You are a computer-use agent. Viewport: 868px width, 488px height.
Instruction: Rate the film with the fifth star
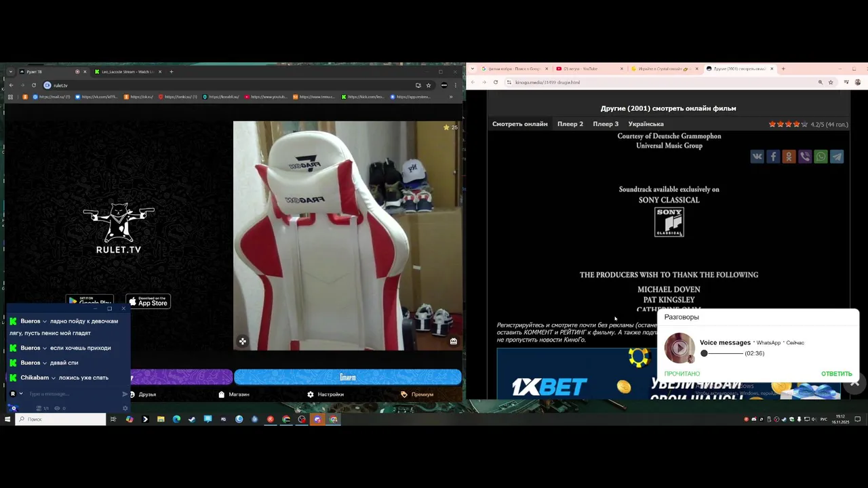804,125
